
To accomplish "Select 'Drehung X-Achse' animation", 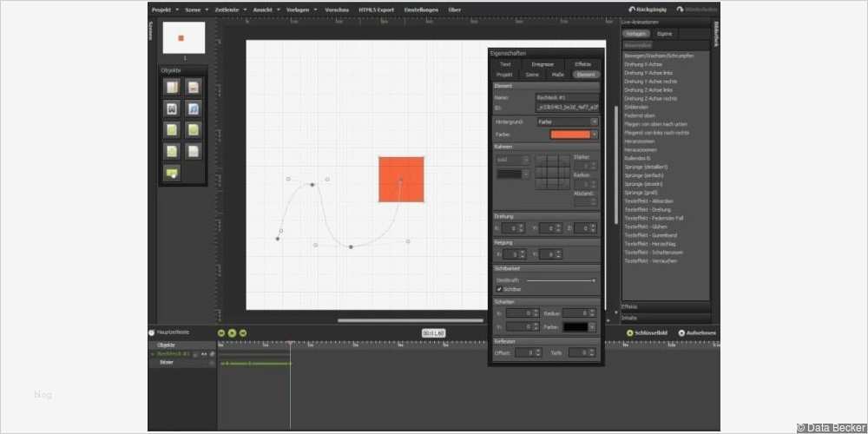I will 642,64.
